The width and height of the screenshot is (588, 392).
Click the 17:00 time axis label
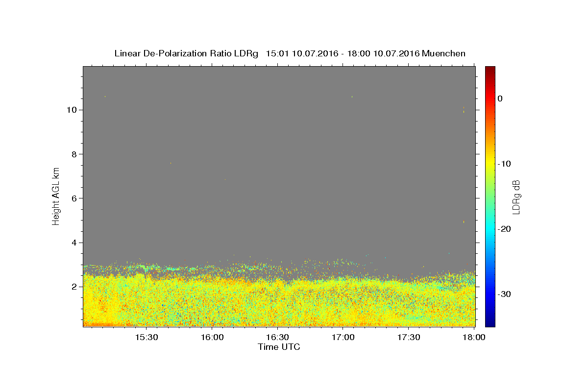343,338
